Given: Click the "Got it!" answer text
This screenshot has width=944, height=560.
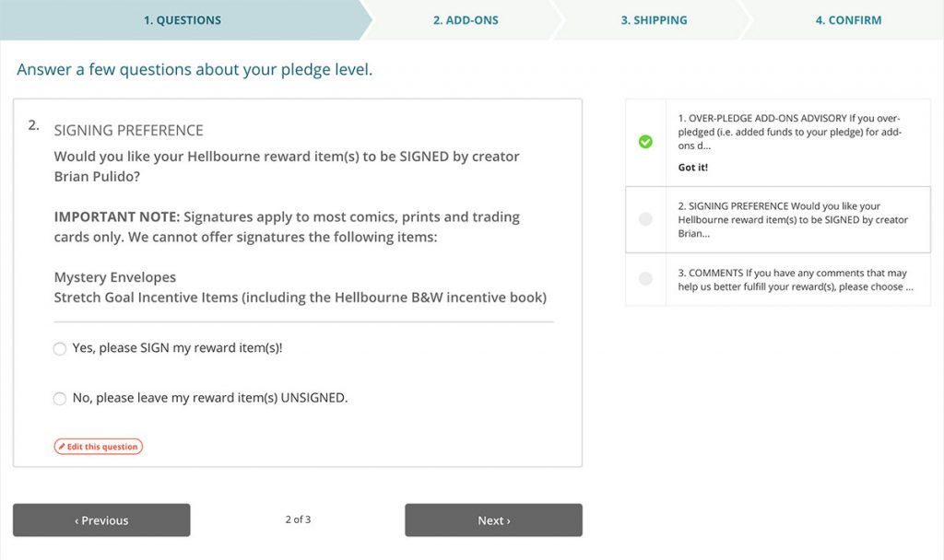Looking at the screenshot, I should tap(692, 168).
